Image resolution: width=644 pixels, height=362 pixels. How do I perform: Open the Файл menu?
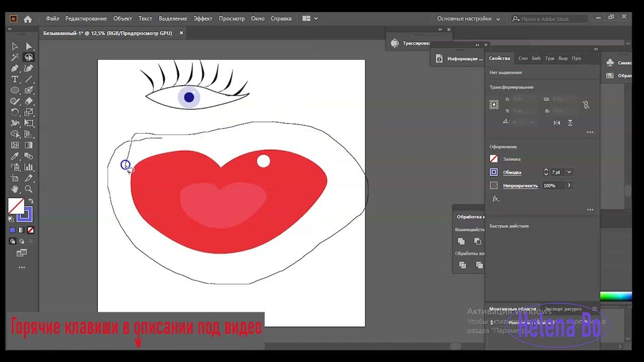(x=52, y=19)
